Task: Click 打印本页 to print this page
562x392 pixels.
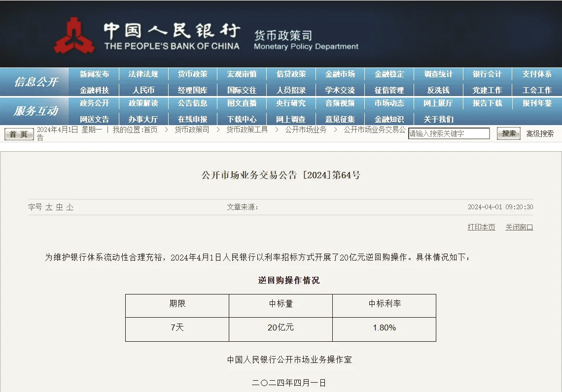Action: [x=481, y=227]
